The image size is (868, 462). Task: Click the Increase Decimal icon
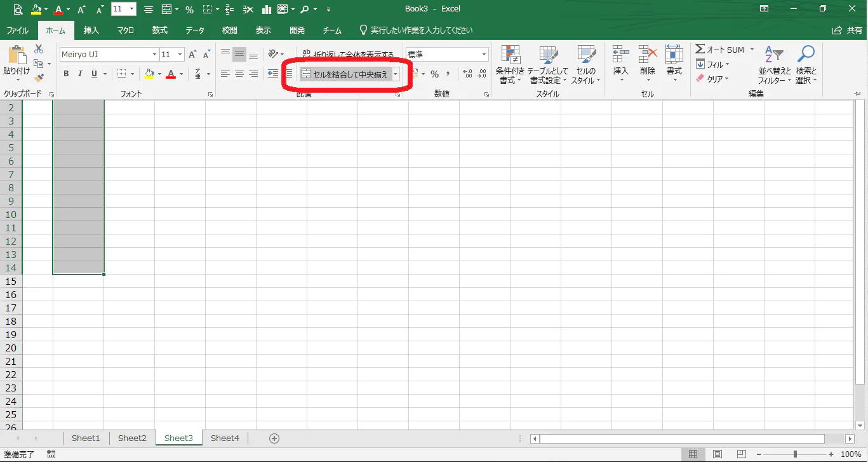pos(468,74)
